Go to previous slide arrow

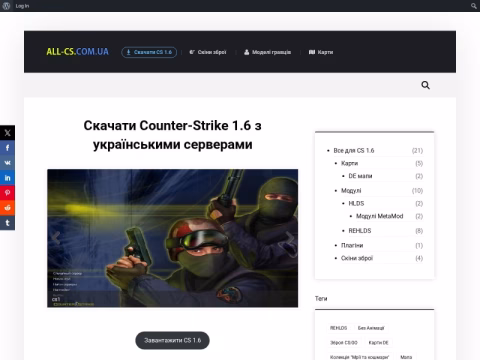point(56,238)
